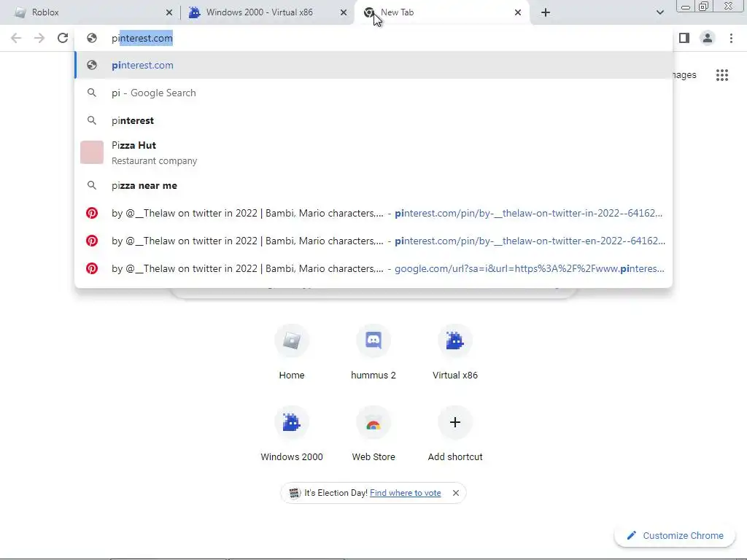Click the Customize Chrome button
The height and width of the screenshot is (560, 747).
(676, 536)
